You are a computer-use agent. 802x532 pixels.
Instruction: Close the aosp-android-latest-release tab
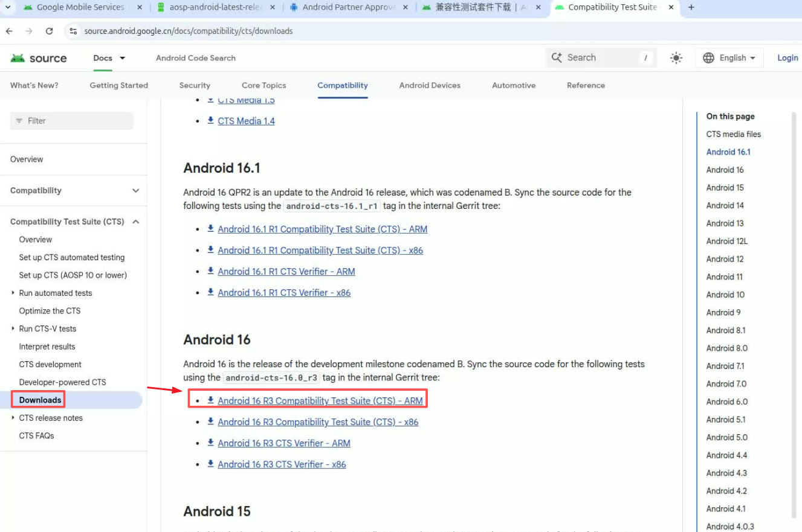point(273,7)
